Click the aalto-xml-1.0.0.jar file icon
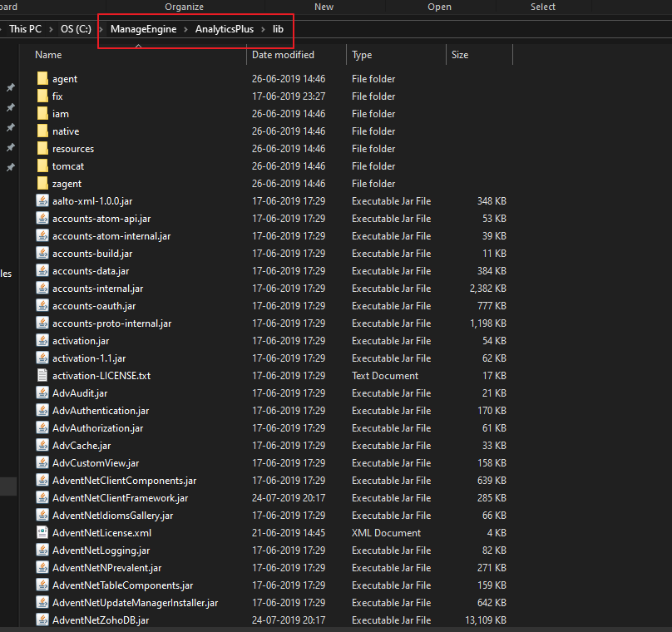The height and width of the screenshot is (632, 672). (42, 201)
